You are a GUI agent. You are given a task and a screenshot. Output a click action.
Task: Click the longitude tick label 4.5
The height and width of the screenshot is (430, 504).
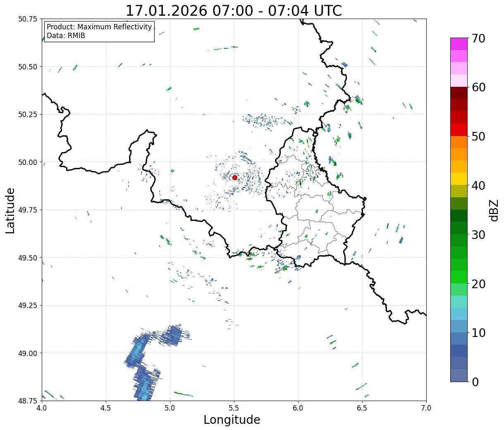click(x=106, y=408)
